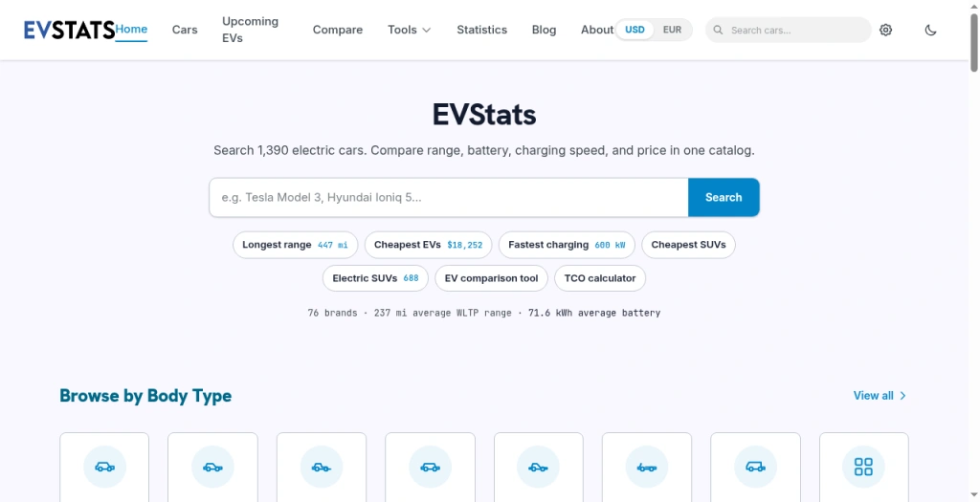The height and width of the screenshot is (502, 980).
Task: Navigate to Compare
Action: point(338,30)
